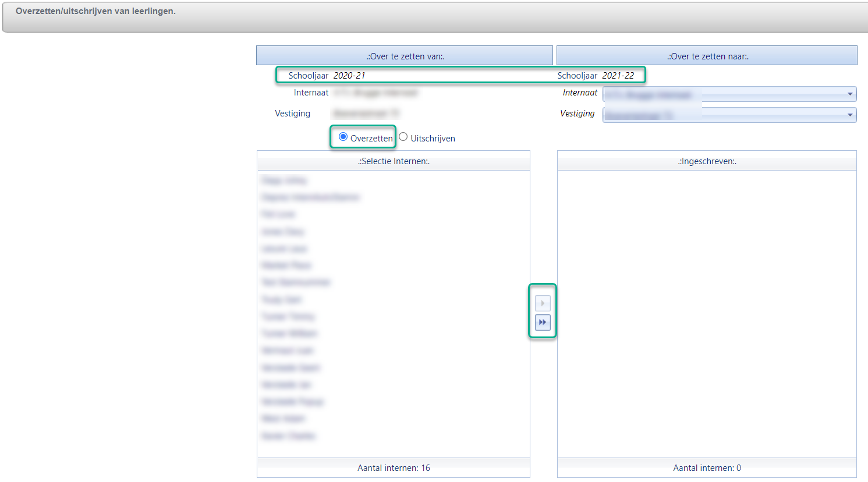The image size is (868, 482).
Task: Select the first intern in Selectie Internen
Action: pyautogui.click(x=284, y=180)
